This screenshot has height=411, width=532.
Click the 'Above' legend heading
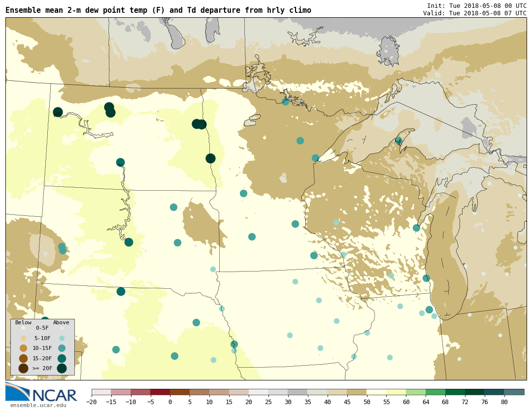61,322
